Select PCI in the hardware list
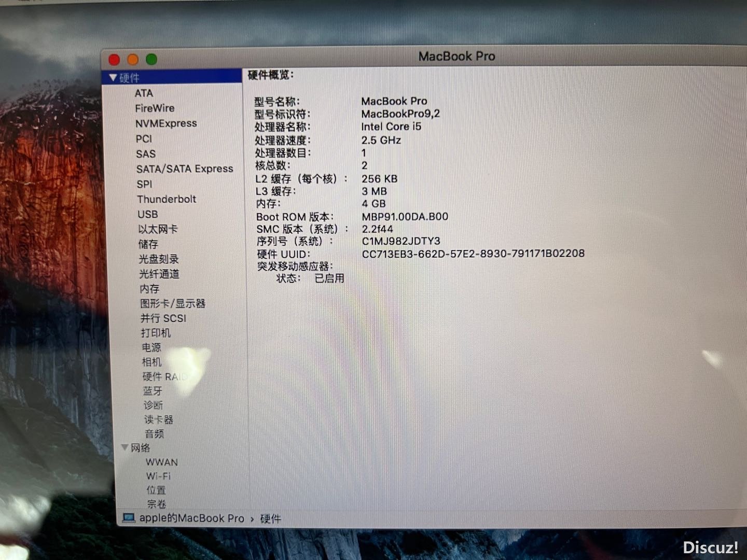The width and height of the screenshot is (747, 560). point(144,139)
